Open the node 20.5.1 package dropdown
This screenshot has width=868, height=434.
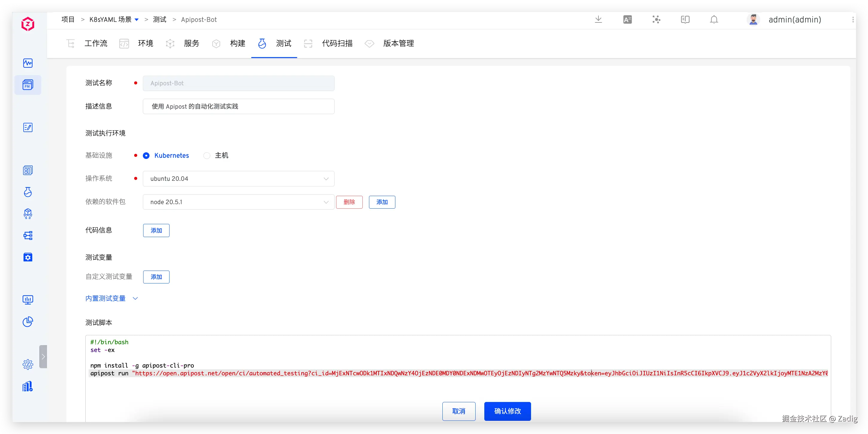pos(238,202)
